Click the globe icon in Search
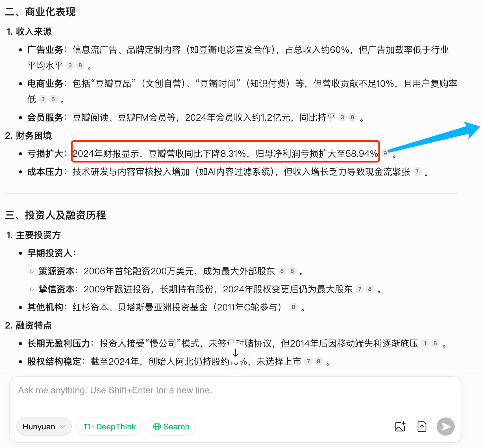This screenshot has height=448, width=483. 157,427
